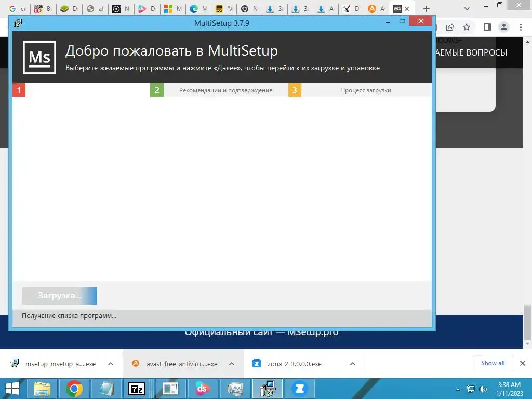
Task: Open the Google tab in Chrome
Action: coord(17,9)
